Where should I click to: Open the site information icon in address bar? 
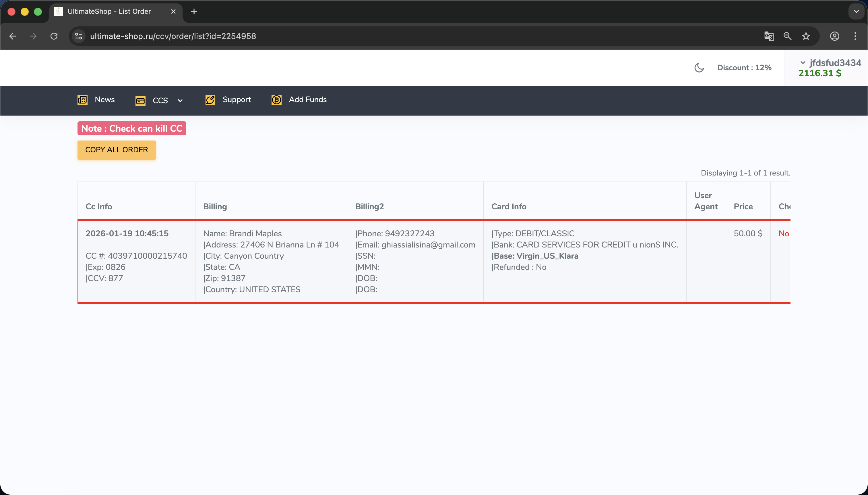pyautogui.click(x=79, y=36)
